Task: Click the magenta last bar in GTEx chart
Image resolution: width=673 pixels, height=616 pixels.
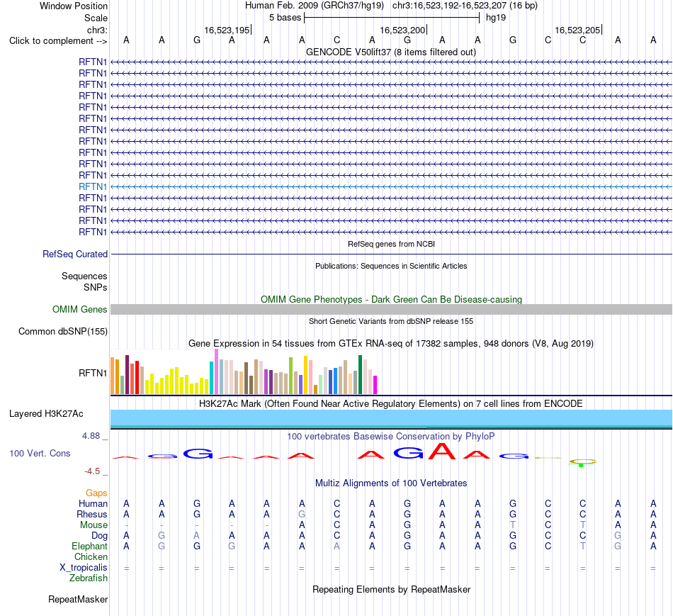Action: [375, 385]
